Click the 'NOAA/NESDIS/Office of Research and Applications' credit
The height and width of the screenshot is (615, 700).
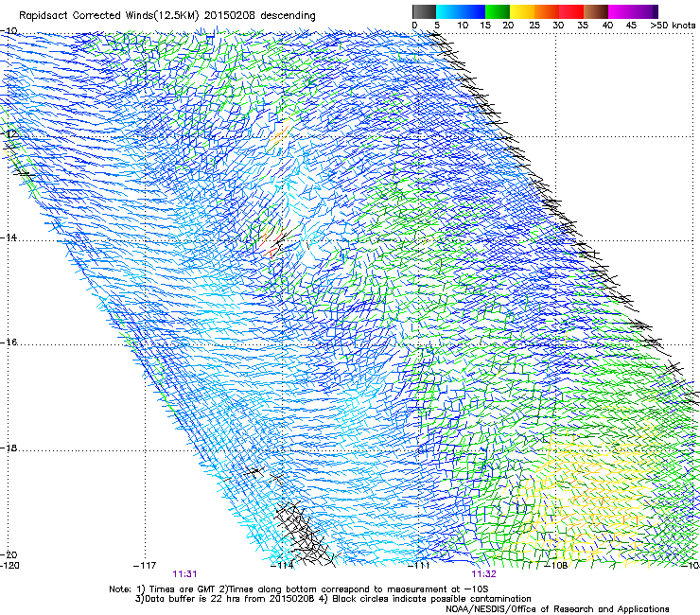click(557, 609)
